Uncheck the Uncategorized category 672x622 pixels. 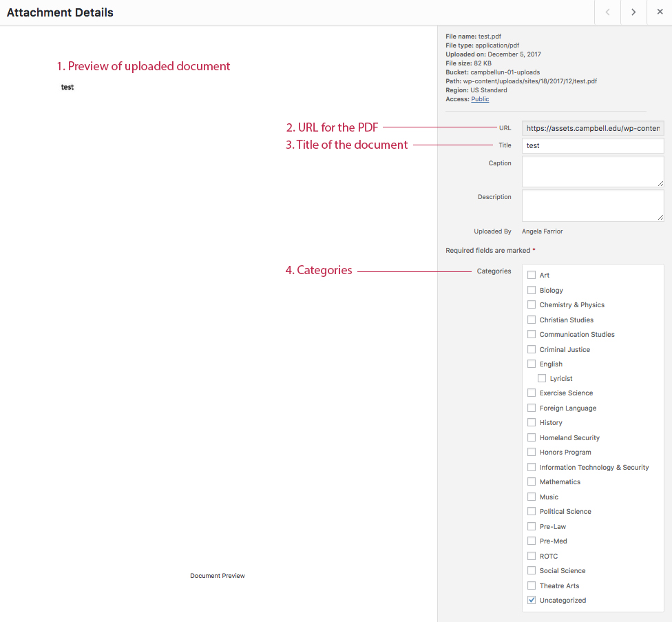click(532, 600)
